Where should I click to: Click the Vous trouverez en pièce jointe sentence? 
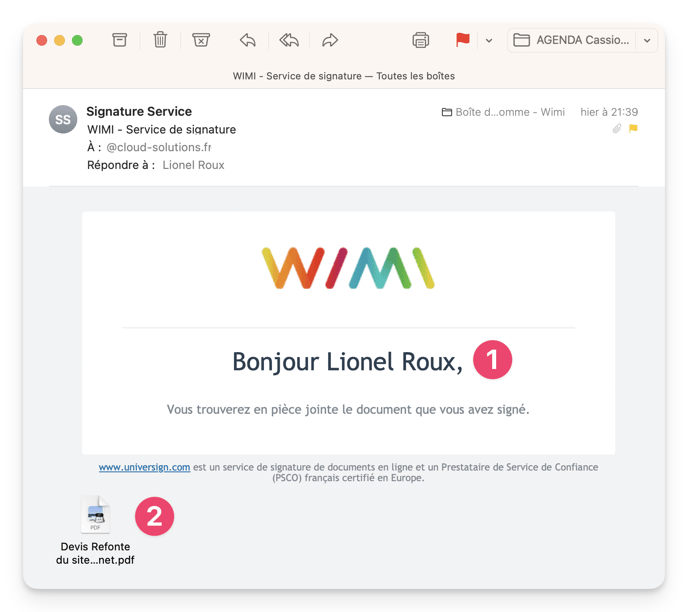pyautogui.click(x=348, y=410)
